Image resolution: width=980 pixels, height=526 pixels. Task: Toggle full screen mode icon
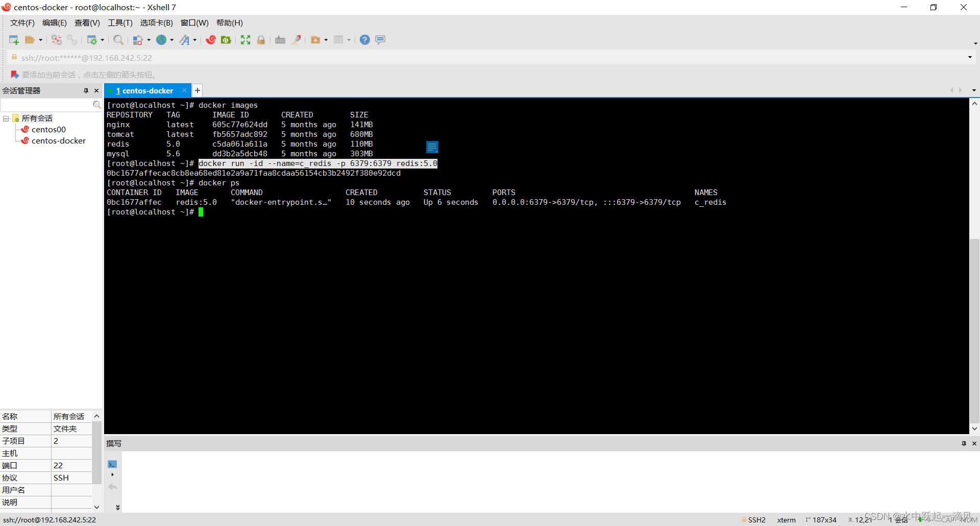coord(246,40)
